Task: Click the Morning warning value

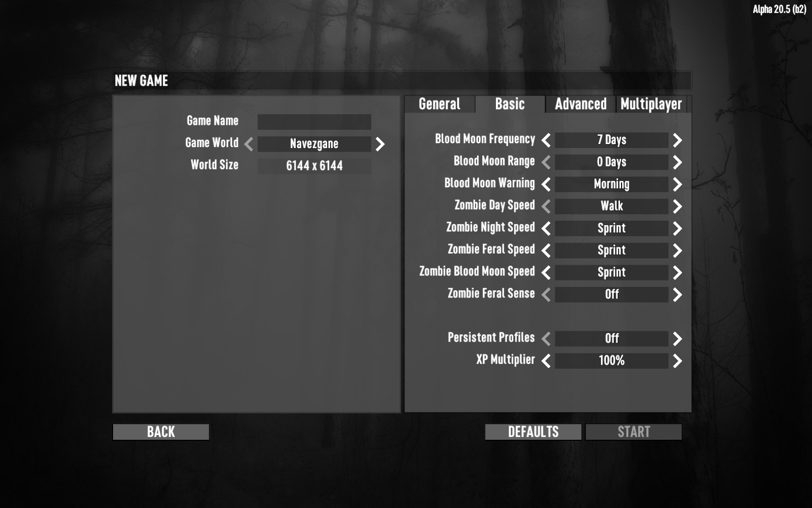Action: 611,184
